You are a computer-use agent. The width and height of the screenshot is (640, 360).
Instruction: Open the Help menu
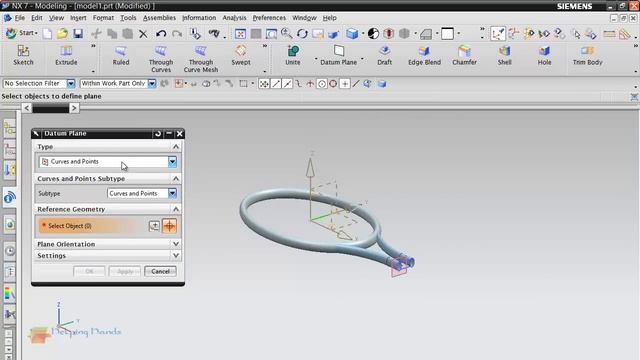click(x=329, y=18)
